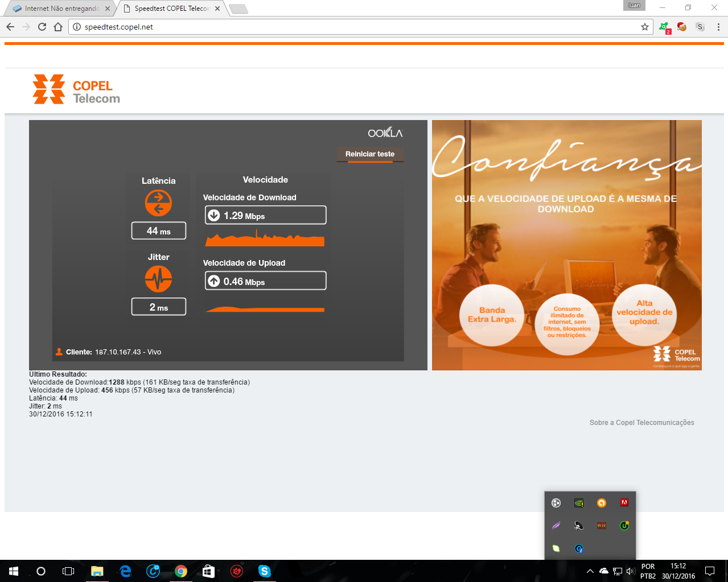Click the Ookla logo in the test panel
728x582 pixels.
click(x=385, y=133)
